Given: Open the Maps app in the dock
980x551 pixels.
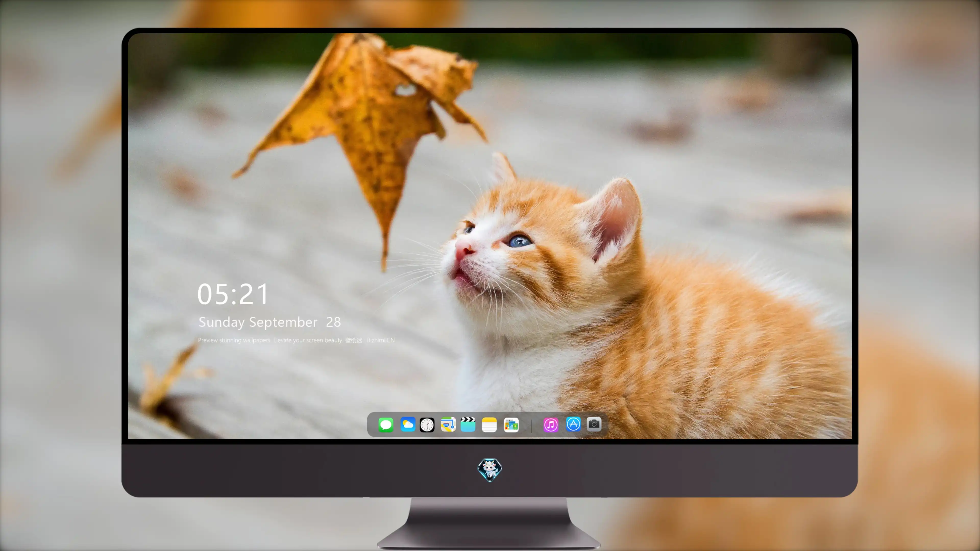Looking at the screenshot, I should (448, 424).
